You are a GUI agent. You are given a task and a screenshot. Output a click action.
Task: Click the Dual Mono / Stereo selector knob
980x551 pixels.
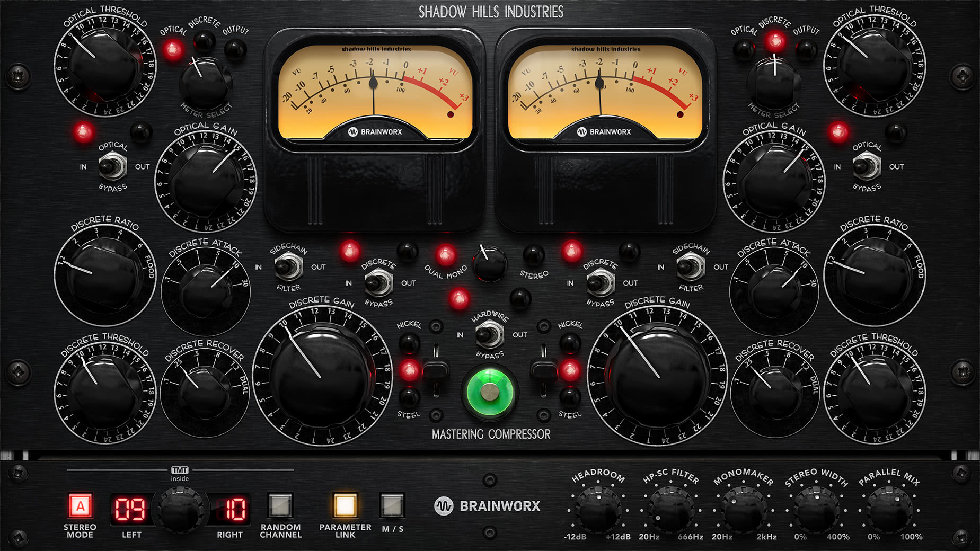[489, 264]
